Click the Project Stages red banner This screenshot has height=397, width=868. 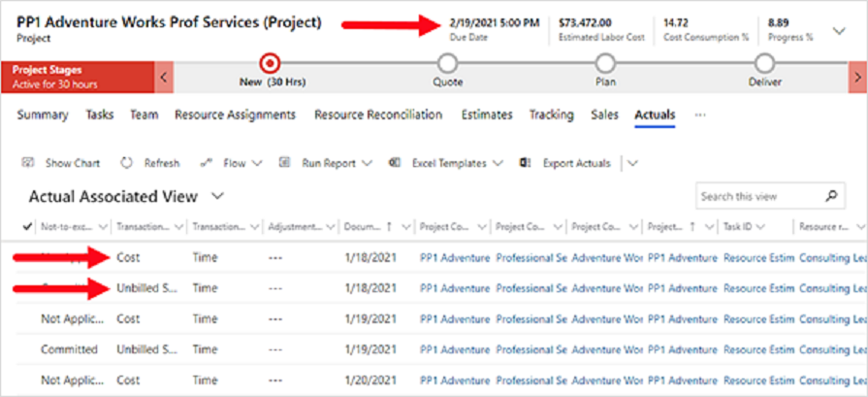click(77, 77)
